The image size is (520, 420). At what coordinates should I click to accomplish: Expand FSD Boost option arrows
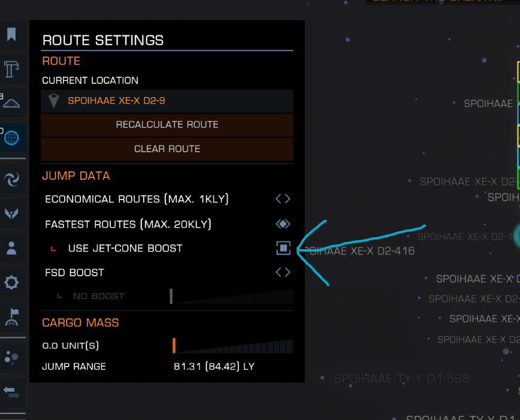tap(283, 273)
